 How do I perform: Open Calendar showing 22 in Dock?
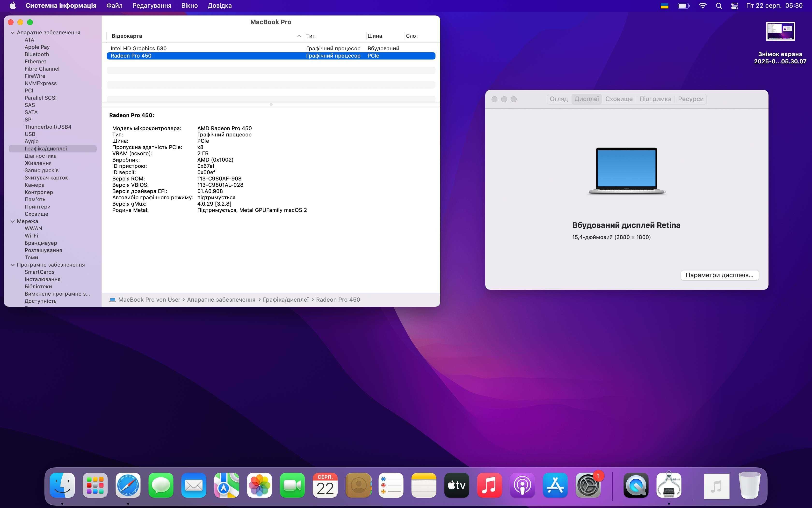coord(325,485)
